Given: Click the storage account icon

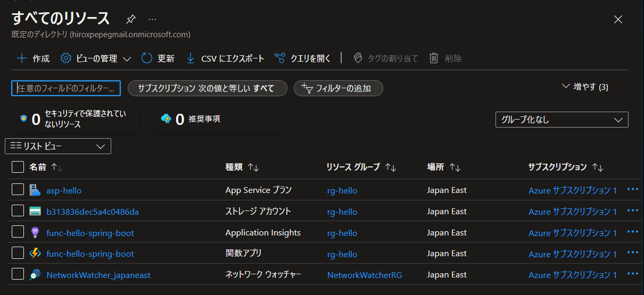Looking at the screenshot, I should point(35,211).
